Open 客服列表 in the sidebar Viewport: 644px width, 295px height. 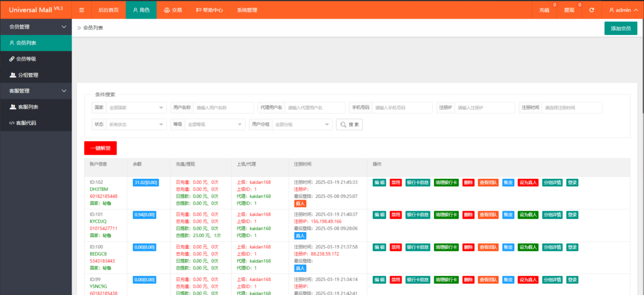tap(36, 107)
